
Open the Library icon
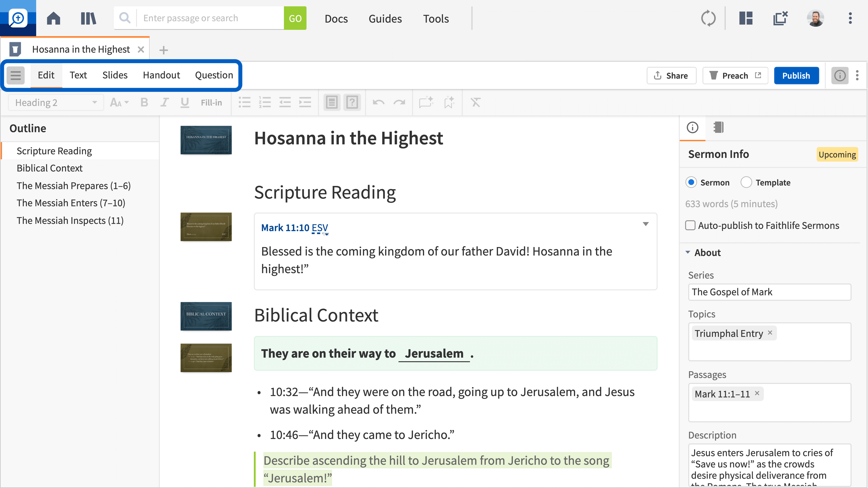coord(88,18)
